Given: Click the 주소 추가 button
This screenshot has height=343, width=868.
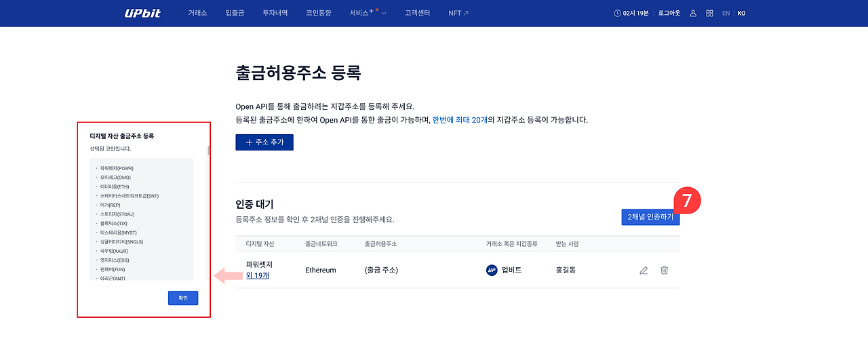Looking at the screenshot, I should coord(264,142).
